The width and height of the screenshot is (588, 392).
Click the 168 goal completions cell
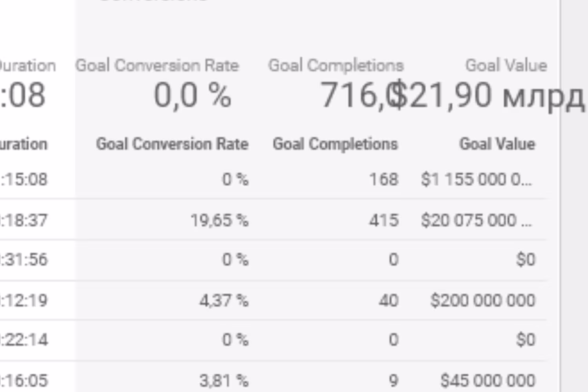(x=384, y=179)
